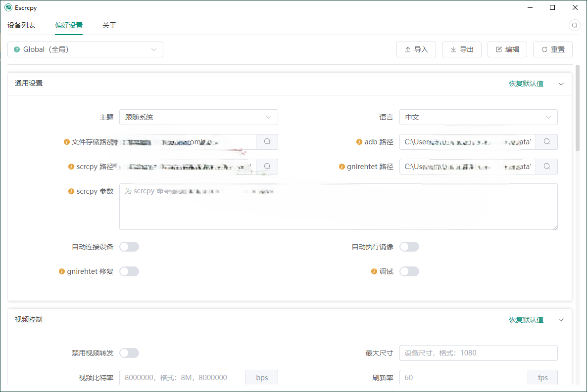This screenshot has height=392, width=587.
Task: Click the 编辑 edit button
Action: 507,49
